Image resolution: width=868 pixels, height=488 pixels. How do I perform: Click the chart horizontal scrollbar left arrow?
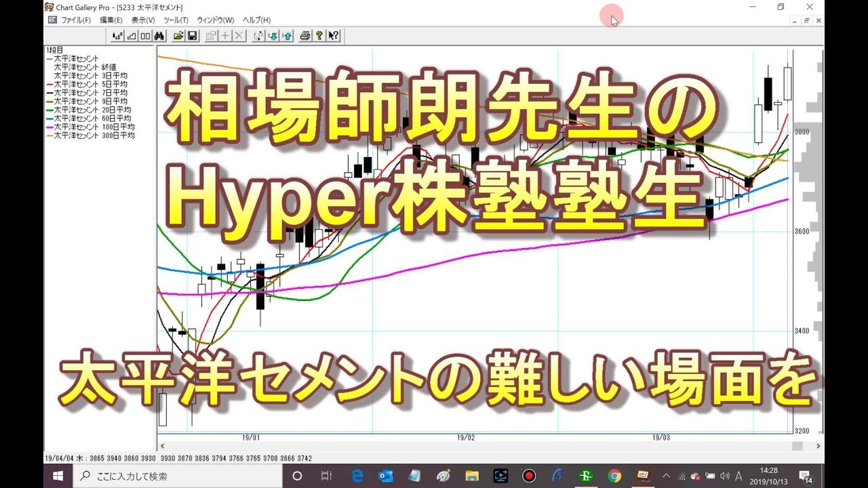(x=161, y=446)
